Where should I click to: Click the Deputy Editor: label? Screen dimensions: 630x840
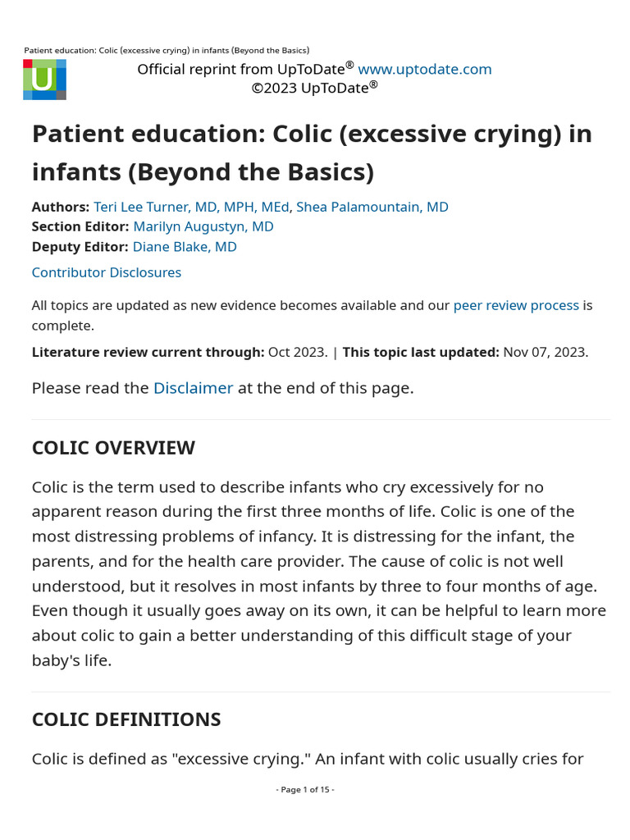[80, 246]
